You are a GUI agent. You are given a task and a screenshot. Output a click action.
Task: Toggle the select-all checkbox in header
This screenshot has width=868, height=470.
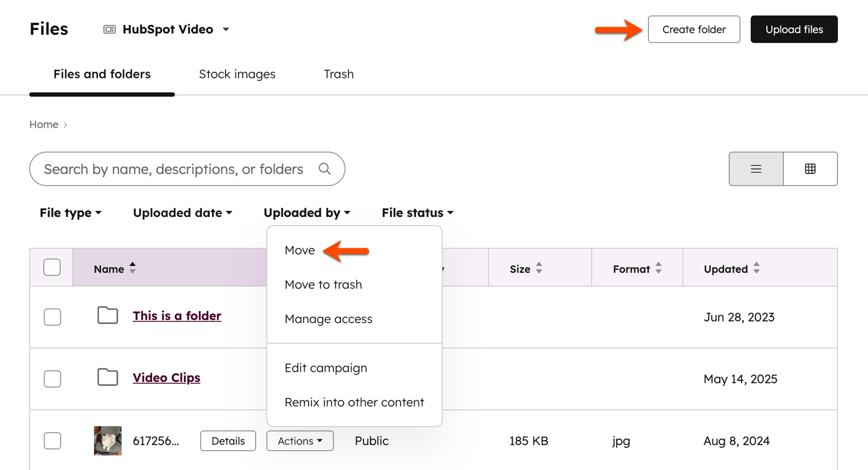[x=52, y=268]
